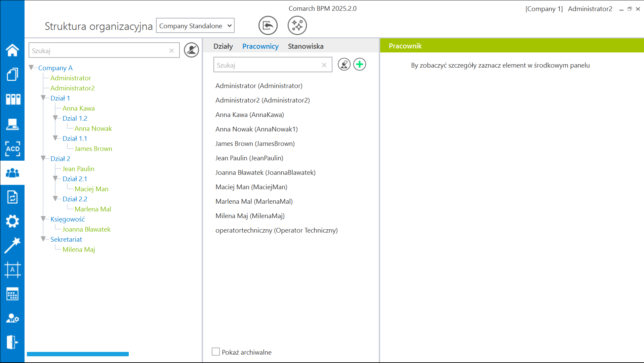Select Administrator2 in the tree
The width and height of the screenshot is (644, 363).
tap(73, 88)
